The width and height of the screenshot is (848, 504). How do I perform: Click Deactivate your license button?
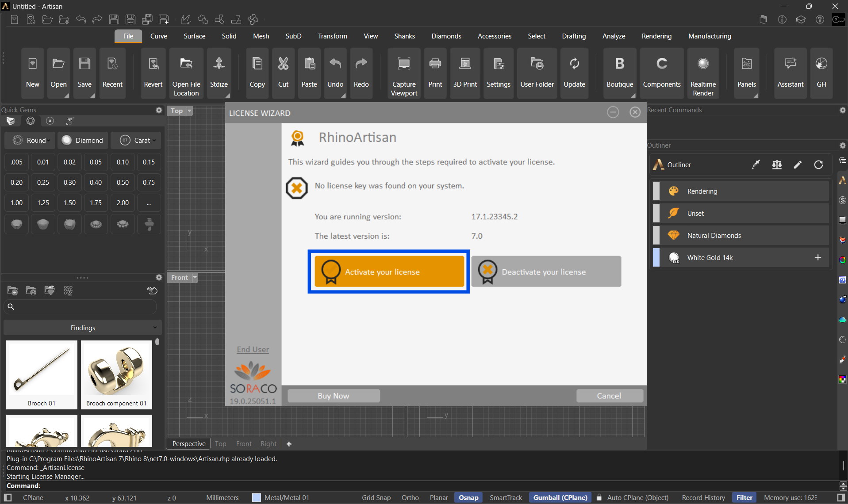(x=546, y=271)
